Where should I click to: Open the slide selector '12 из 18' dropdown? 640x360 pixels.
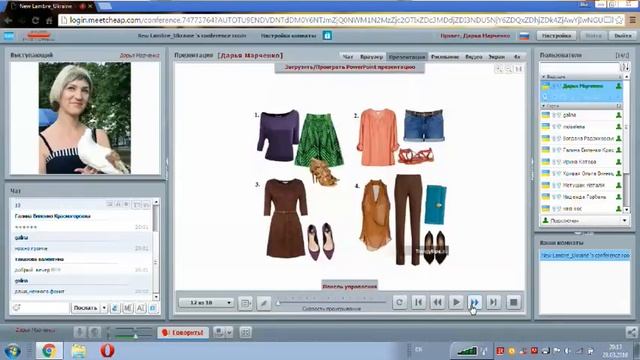(x=206, y=303)
